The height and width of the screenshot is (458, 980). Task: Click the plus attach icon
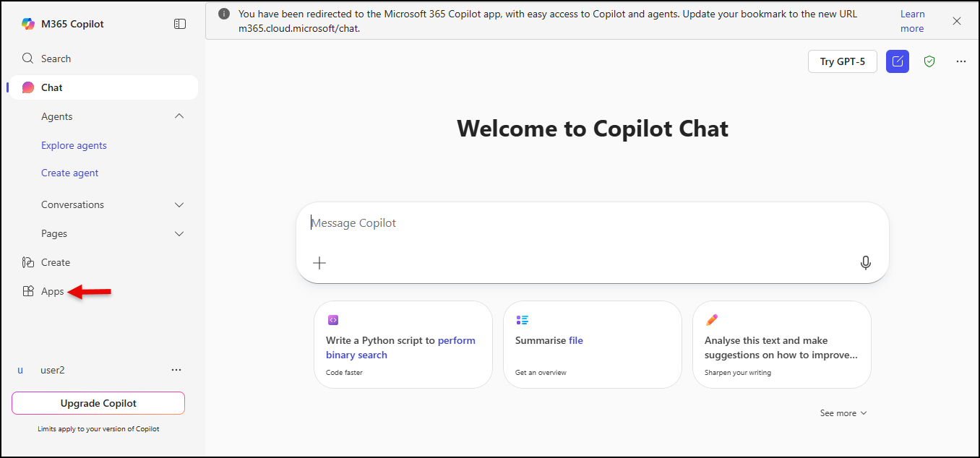point(319,263)
